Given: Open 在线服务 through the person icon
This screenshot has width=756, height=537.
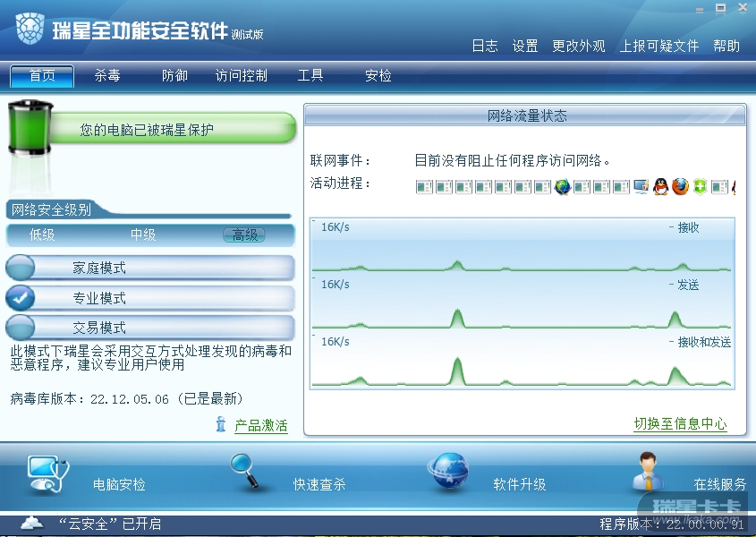Looking at the screenshot, I should click(x=648, y=471).
